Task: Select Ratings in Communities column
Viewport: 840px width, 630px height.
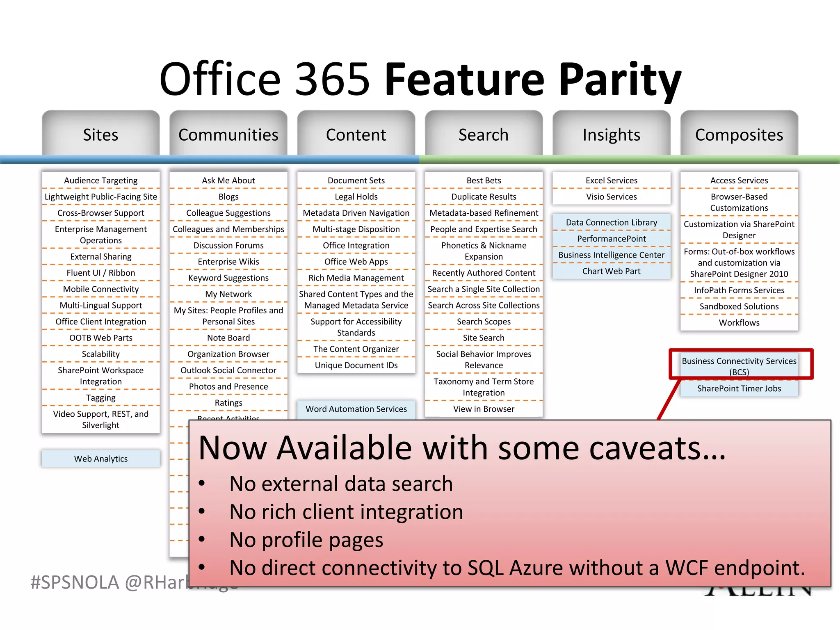Action: point(228,403)
